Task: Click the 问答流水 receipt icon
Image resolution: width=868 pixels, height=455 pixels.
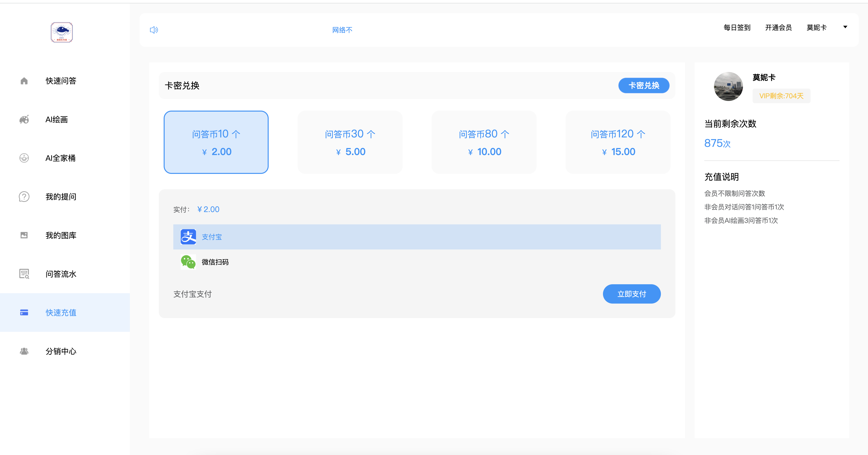Action: tap(24, 274)
